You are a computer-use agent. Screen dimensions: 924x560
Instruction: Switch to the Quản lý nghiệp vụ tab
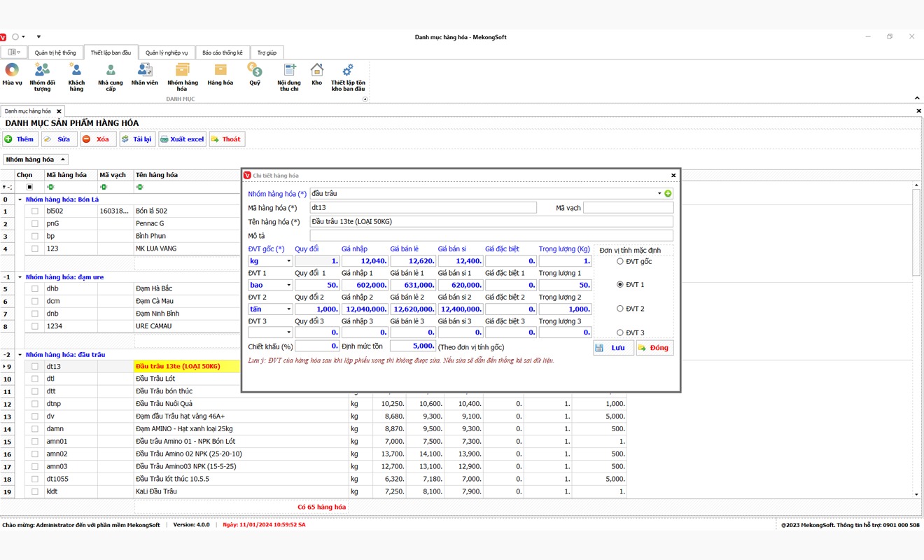pos(167,52)
